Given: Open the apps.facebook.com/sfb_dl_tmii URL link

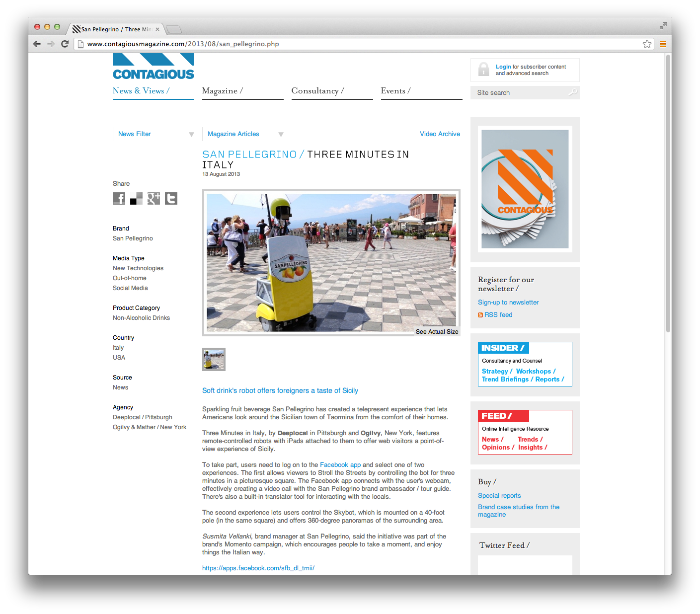Looking at the screenshot, I should pyautogui.click(x=258, y=568).
